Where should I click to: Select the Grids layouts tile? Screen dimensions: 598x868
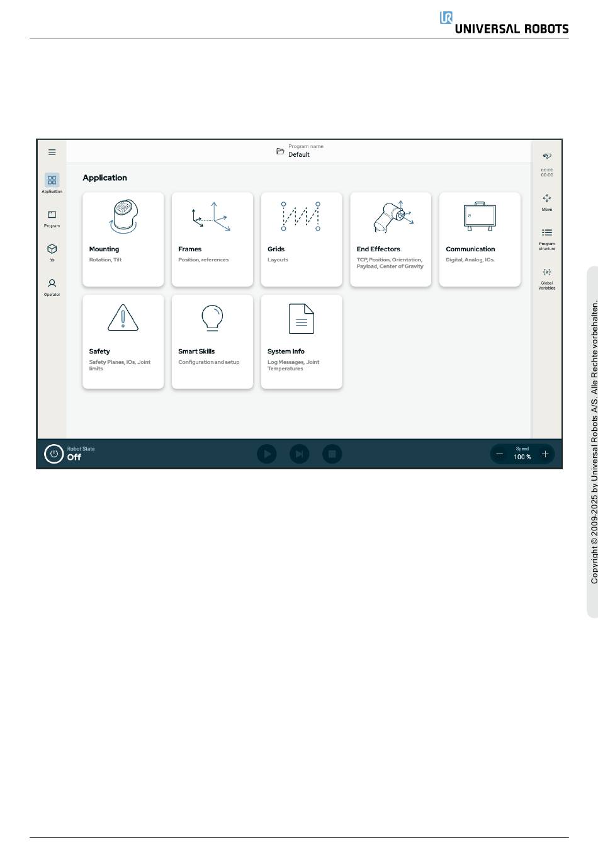[x=302, y=239]
